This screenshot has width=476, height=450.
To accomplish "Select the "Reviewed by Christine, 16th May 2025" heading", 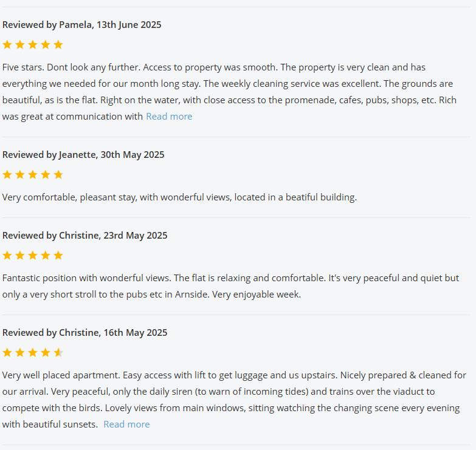I will pos(85,333).
